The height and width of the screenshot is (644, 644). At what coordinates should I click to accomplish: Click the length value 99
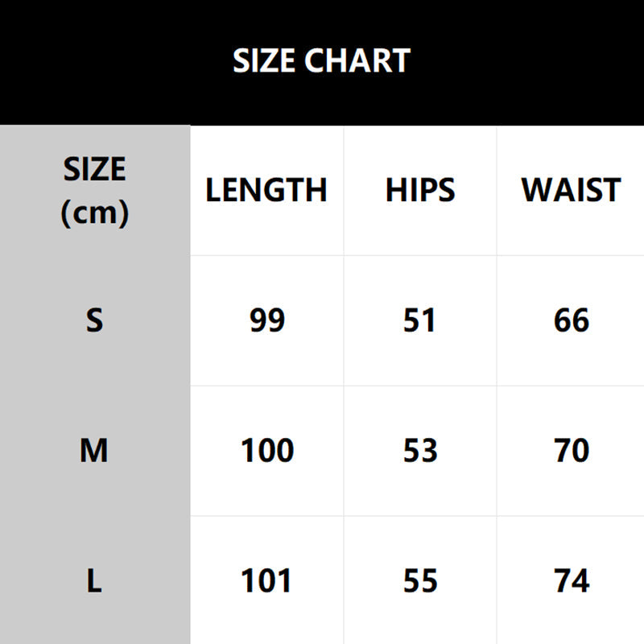[x=267, y=320]
